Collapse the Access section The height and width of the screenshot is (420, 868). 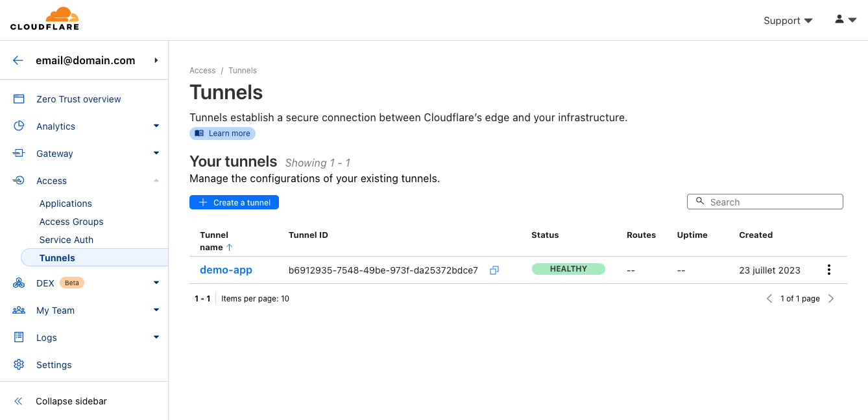(156, 181)
